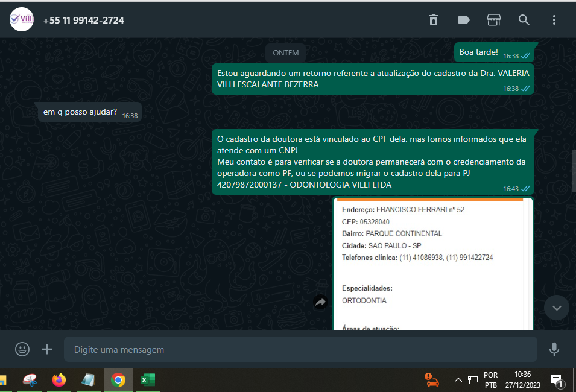
Task: Select message mentioning 'ODONTOLOGIA VILLI LTDA'
Action: tap(373, 162)
